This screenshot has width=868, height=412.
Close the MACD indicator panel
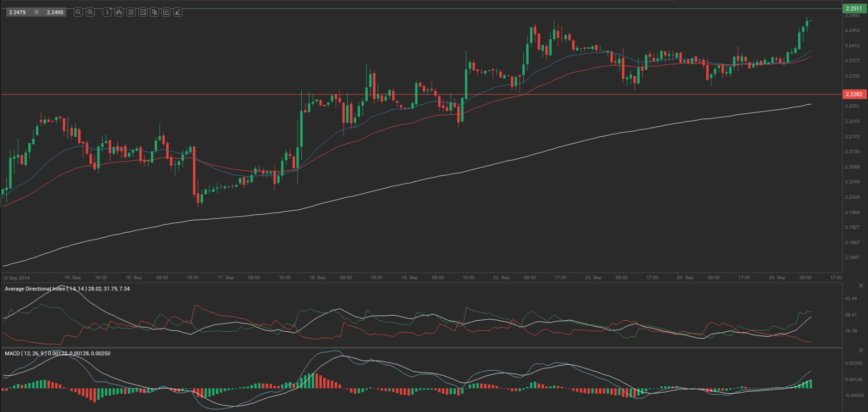[x=861, y=350]
